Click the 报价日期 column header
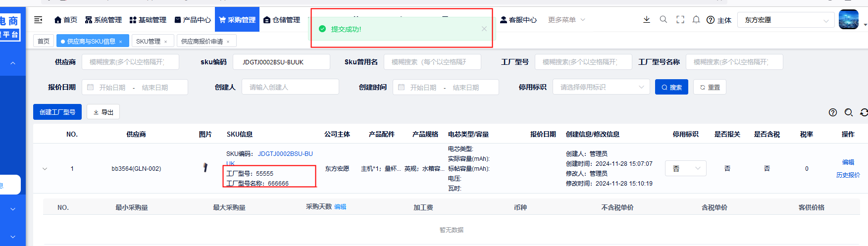 pos(543,134)
